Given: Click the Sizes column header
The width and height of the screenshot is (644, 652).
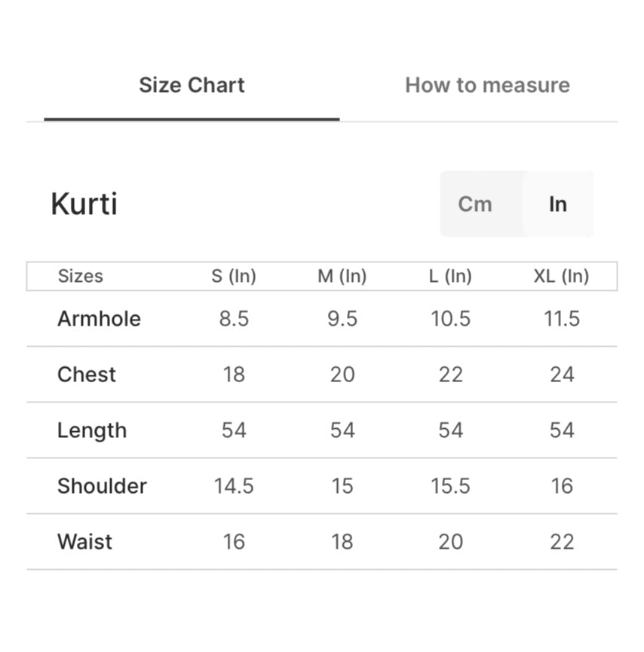Looking at the screenshot, I should point(80,276).
